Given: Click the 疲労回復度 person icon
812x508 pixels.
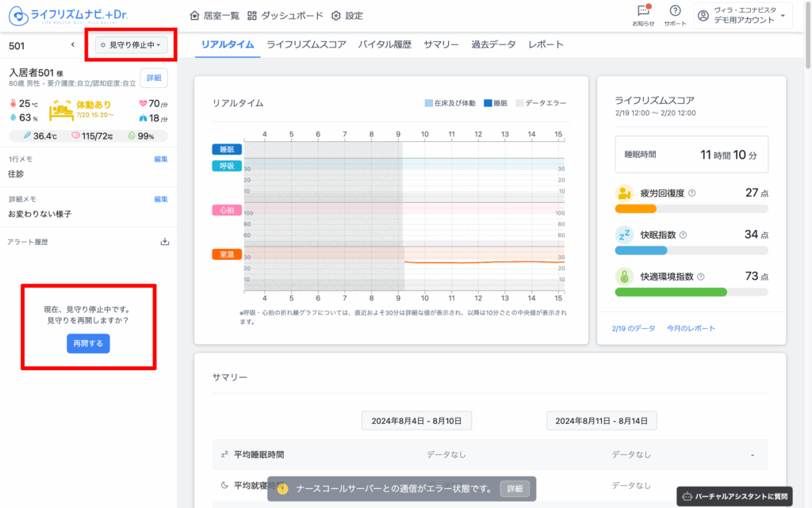Looking at the screenshot, I should 625,193.
